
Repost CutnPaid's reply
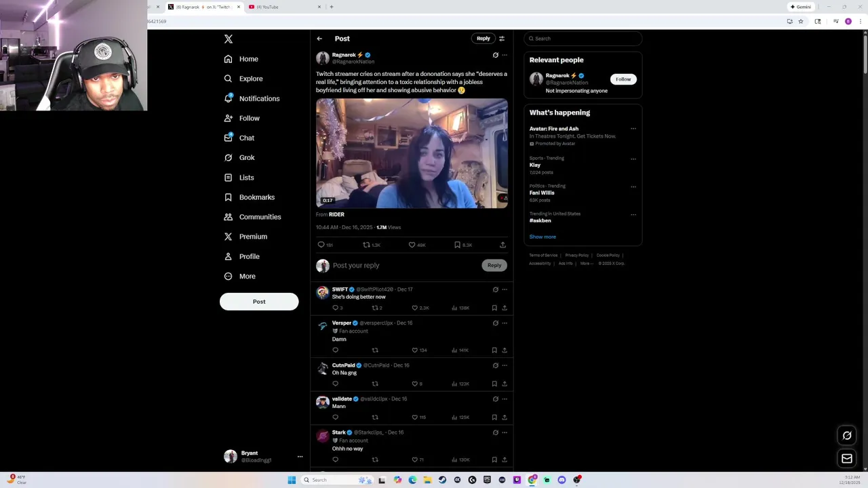375,384
